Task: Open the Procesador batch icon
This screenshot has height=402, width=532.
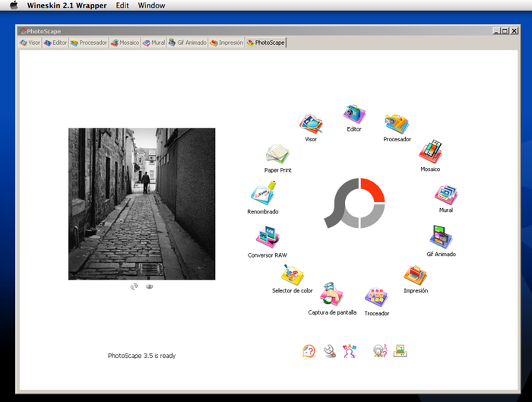Action: coord(397,124)
